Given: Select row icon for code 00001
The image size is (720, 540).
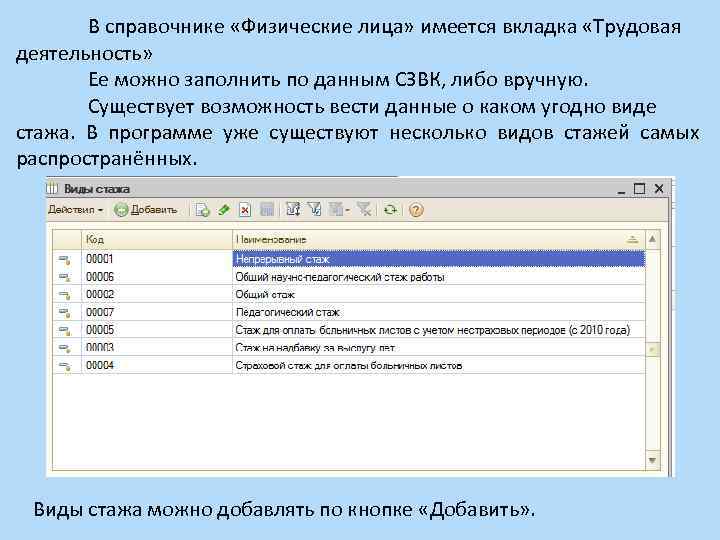Looking at the screenshot, I should click(65, 260).
